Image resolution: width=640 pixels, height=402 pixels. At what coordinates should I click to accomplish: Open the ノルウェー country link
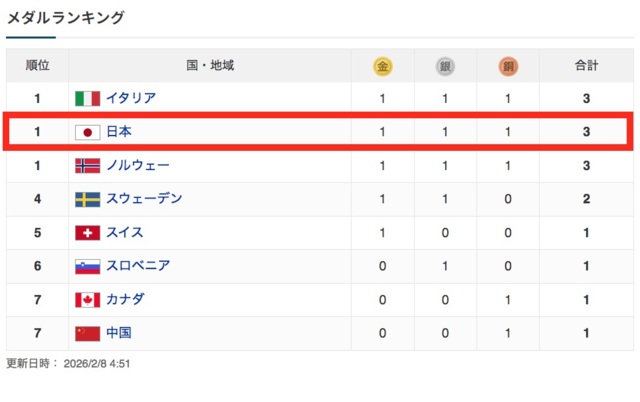137,166
